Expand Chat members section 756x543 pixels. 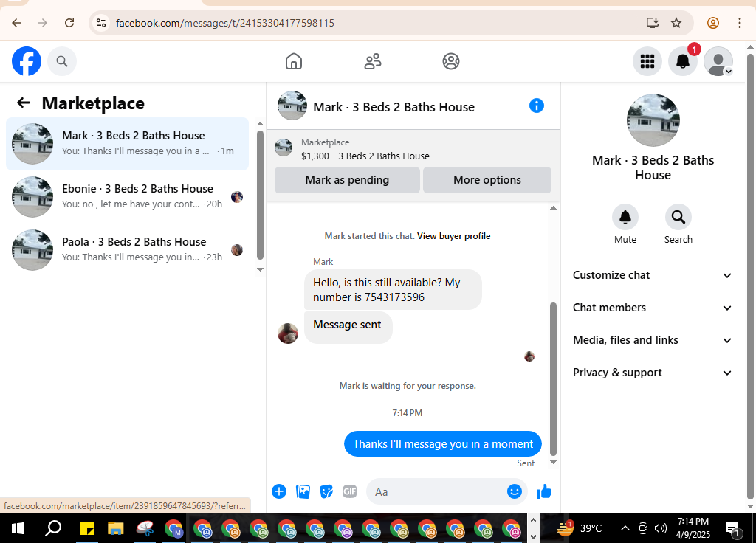653,308
